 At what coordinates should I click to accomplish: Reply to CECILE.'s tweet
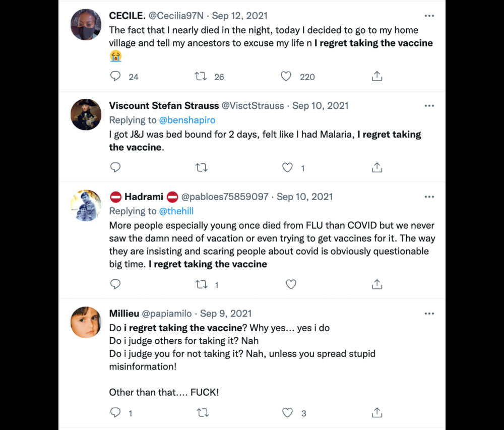coord(115,77)
